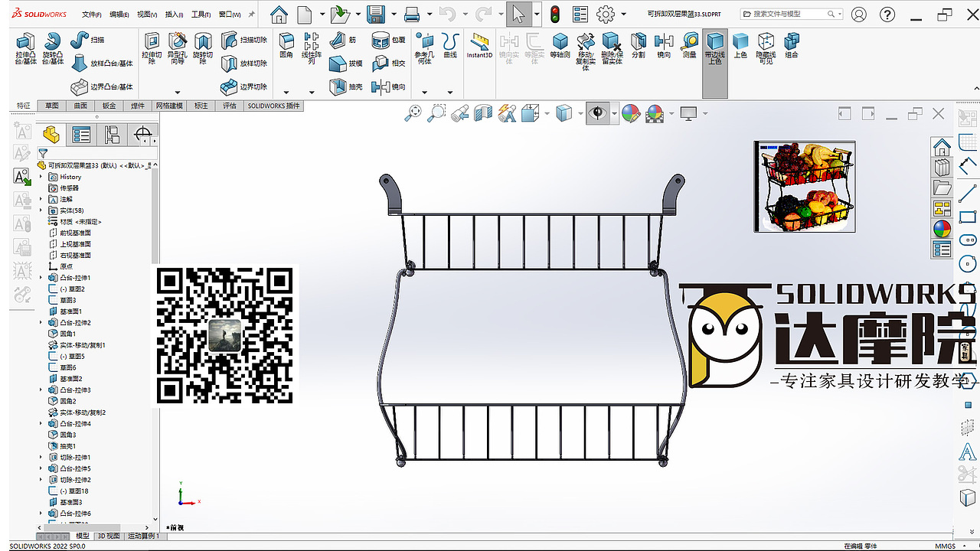Open the 文件 File menu
The image size is (980, 551).
[x=92, y=15]
